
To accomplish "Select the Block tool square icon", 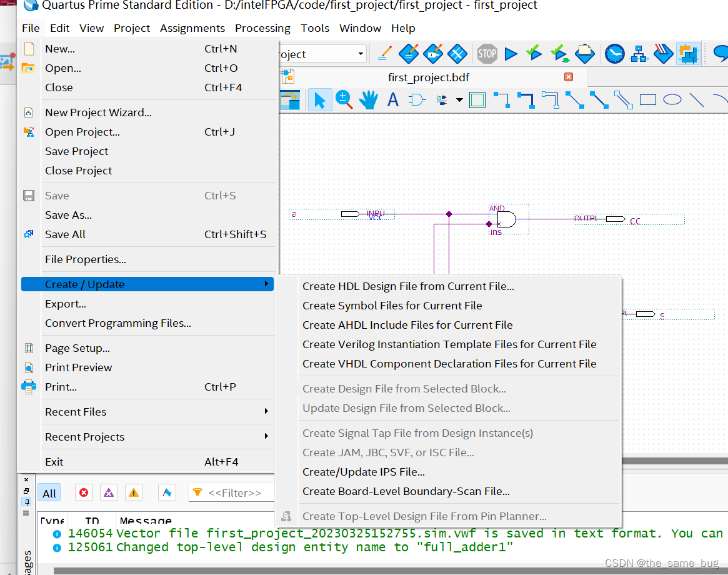I will [x=477, y=100].
